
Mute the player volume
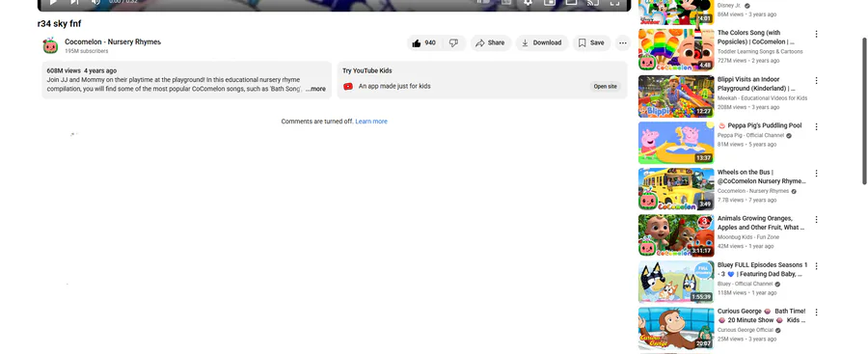(x=95, y=2)
